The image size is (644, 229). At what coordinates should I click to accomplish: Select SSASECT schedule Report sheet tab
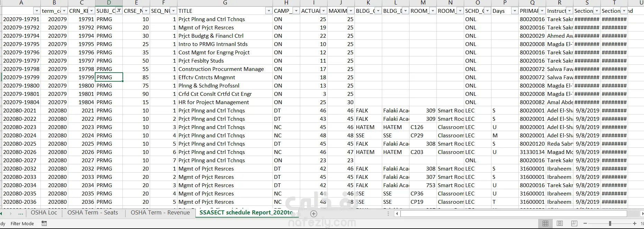(x=246, y=213)
